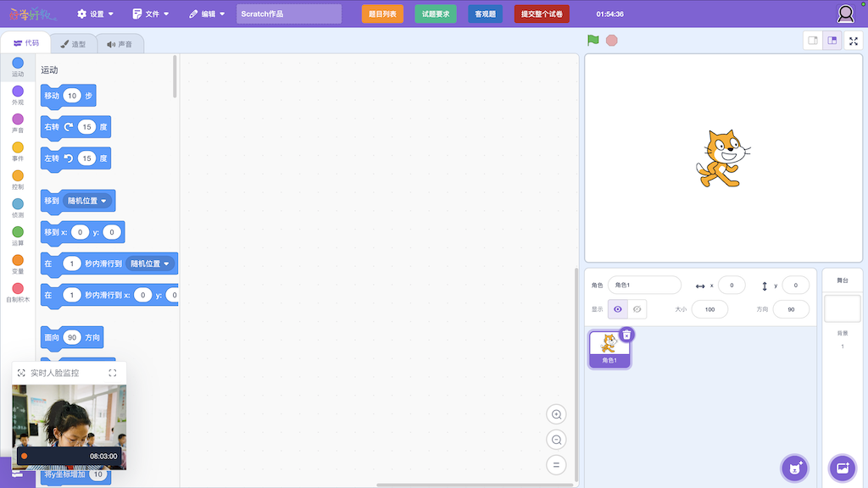
Task: Open 随机位置 dropdown in 移到 block
Action: pyautogui.click(x=87, y=201)
